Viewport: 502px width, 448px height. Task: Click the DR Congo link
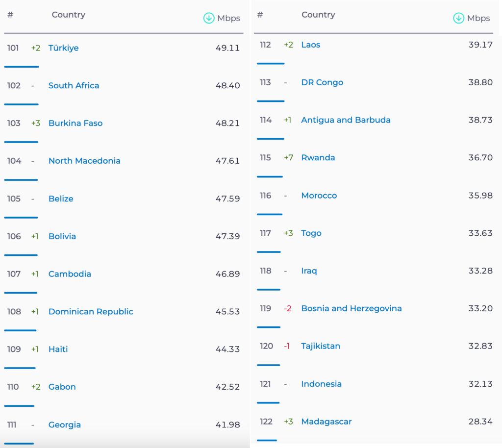(x=322, y=82)
